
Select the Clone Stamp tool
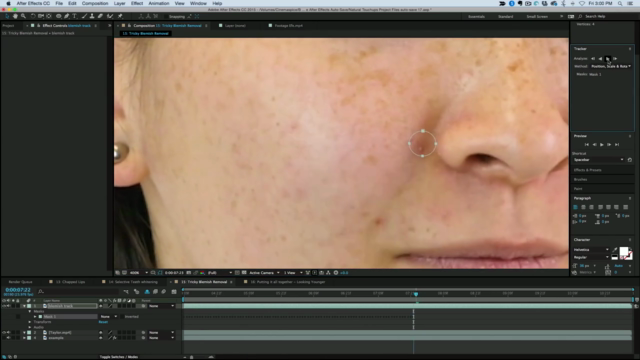pyautogui.click(x=92, y=16)
